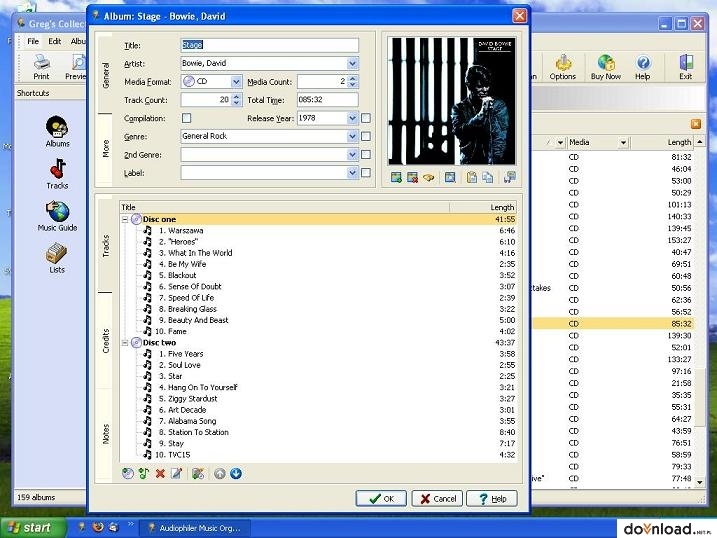Open Lists shortcut in sidebar

pos(57,258)
